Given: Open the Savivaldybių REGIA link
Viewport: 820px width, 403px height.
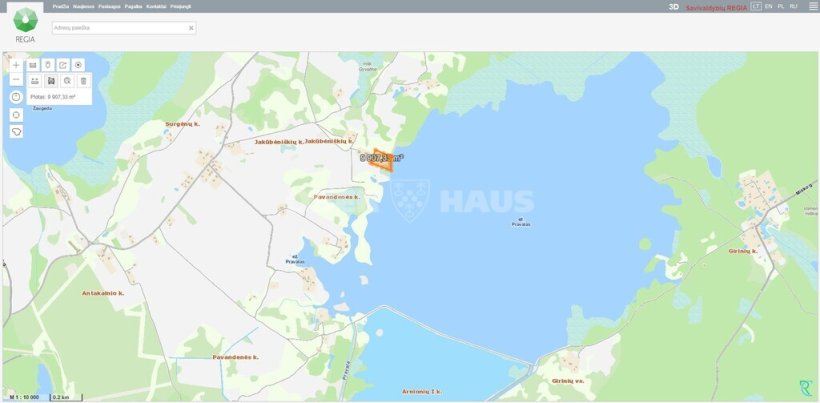Looking at the screenshot, I should [716, 6].
